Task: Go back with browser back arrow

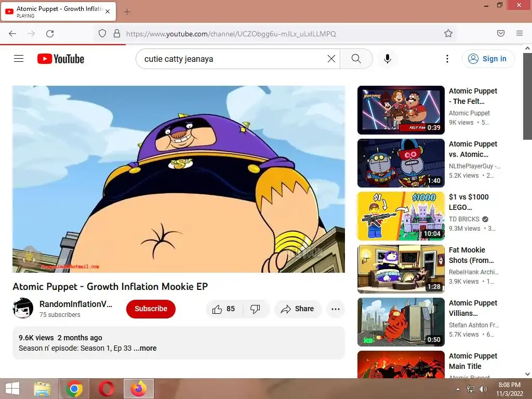Action: pyautogui.click(x=12, y=34)
